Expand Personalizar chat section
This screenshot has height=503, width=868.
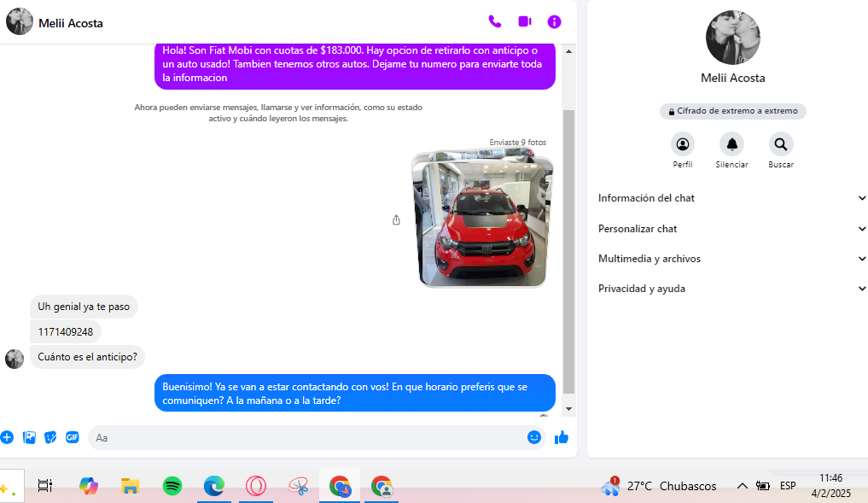(732, 229)
